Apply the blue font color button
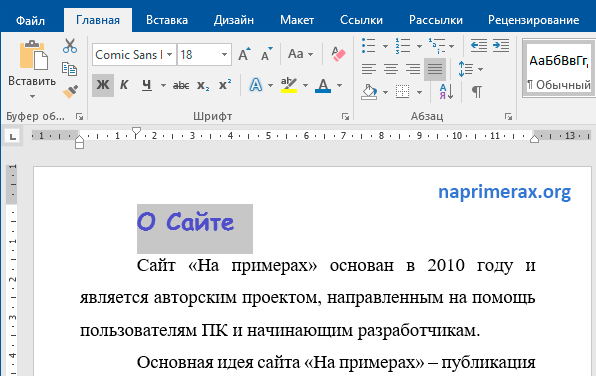This screenshot has width=596, height=376. (x=323, y=85)
